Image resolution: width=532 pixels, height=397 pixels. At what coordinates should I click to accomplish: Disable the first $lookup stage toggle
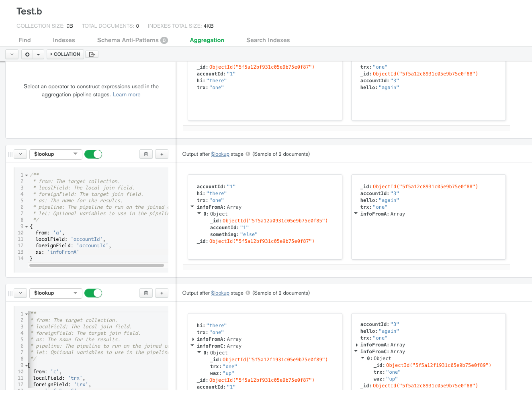[x=93, y=154]
